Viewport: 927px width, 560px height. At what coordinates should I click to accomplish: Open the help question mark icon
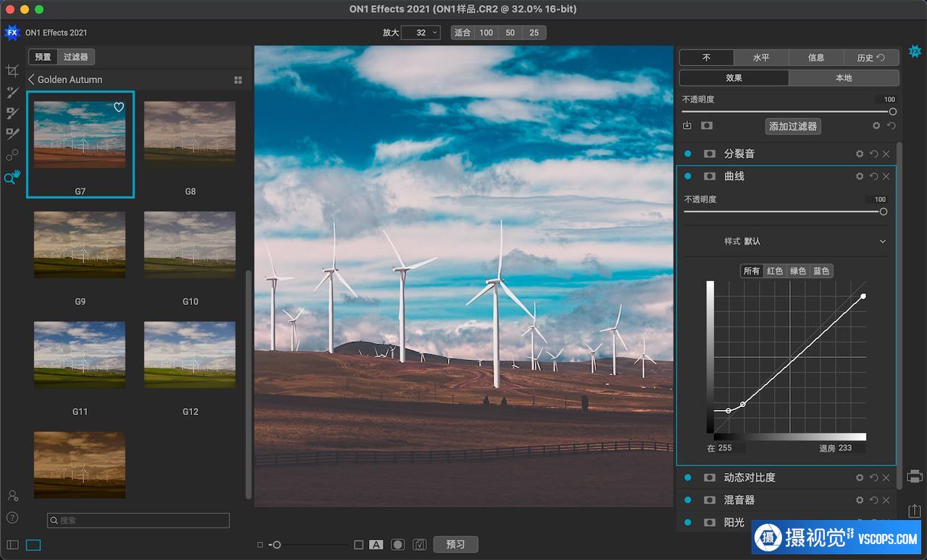(x=12, y=517)
